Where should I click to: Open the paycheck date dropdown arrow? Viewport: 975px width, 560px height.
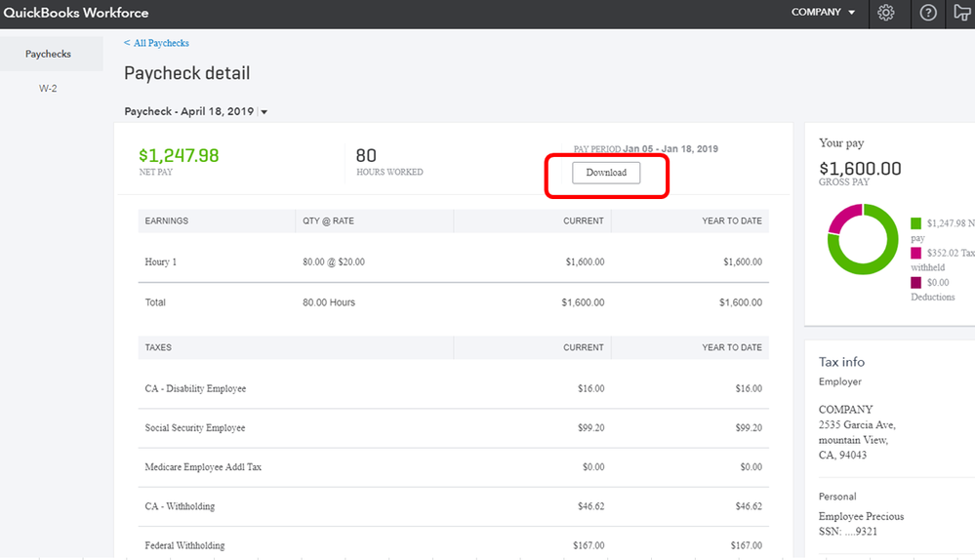pyautogui.click(x=264, y=112)
